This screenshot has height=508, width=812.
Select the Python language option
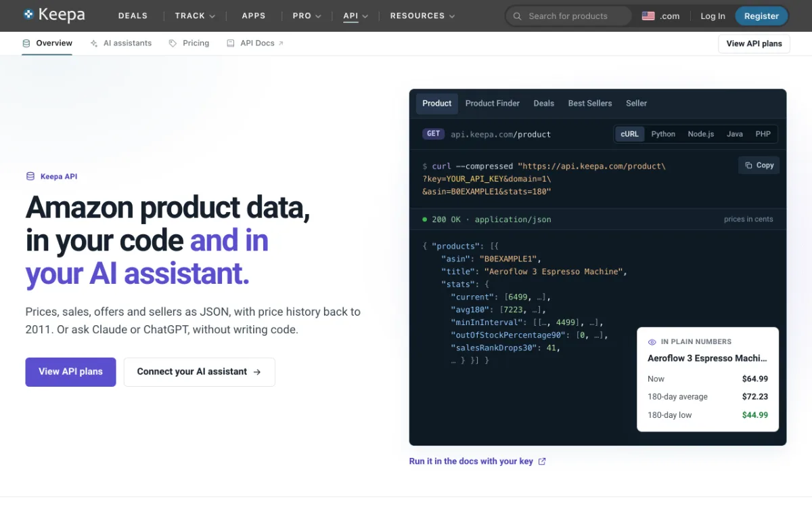[663, 134]
